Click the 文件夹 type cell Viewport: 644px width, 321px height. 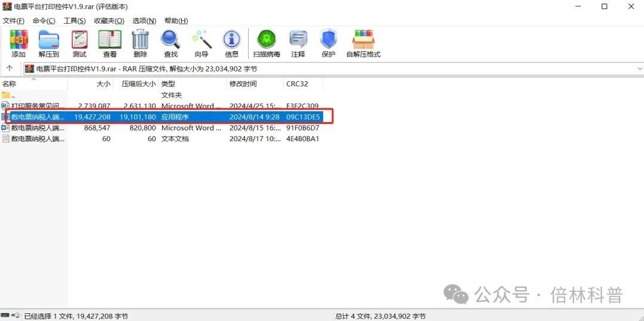(172, 95)
